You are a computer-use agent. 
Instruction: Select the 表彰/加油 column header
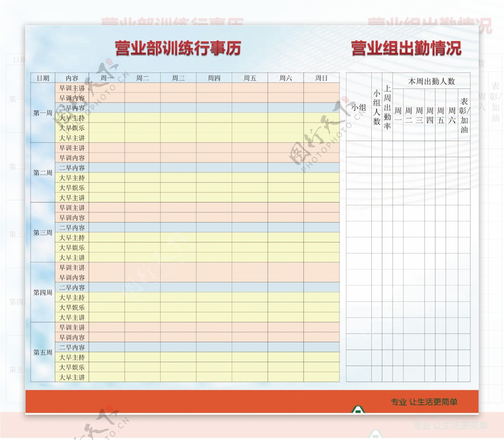point(464,115)
